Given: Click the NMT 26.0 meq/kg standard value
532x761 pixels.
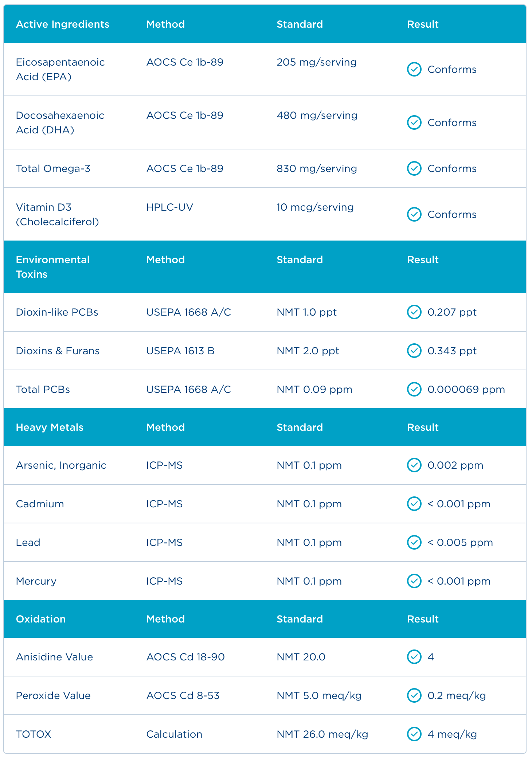Looking at the screenshot, I should click(322, 734).
